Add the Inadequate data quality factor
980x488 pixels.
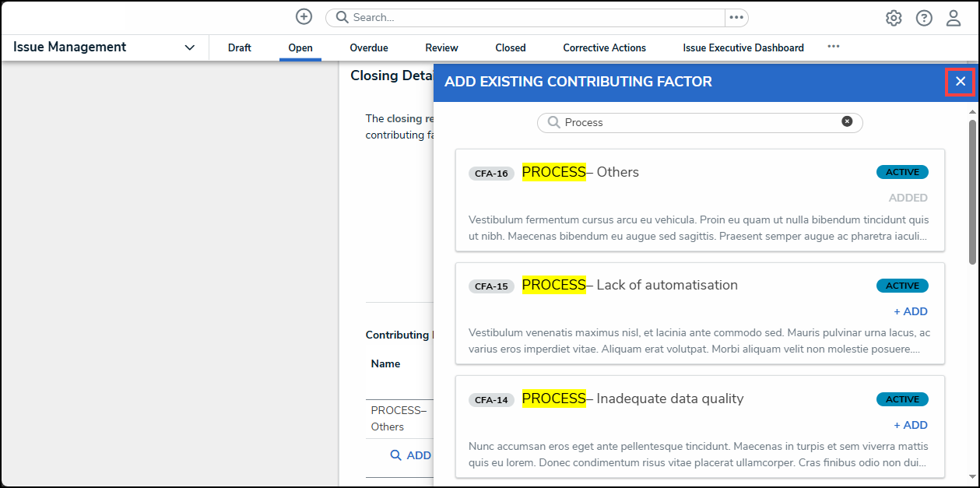click(910, 425)
